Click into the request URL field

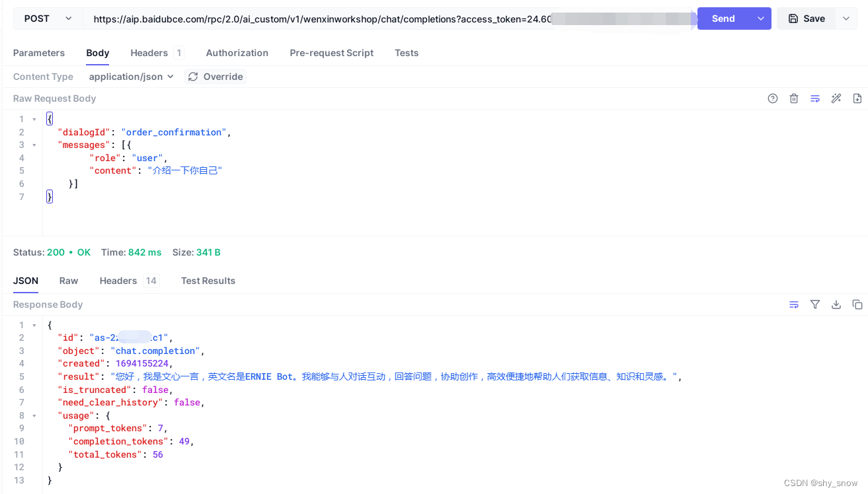(x=390, y=18)
